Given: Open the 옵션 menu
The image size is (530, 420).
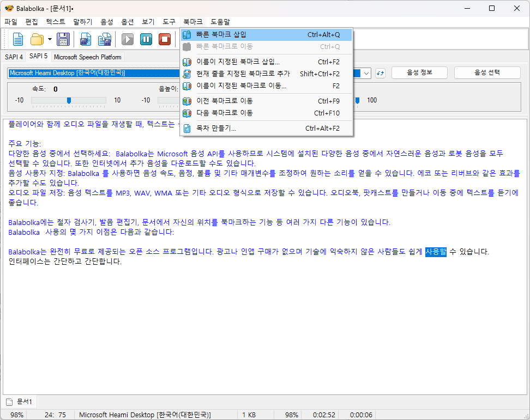Looking at the screenshot, I should (128, 22).
